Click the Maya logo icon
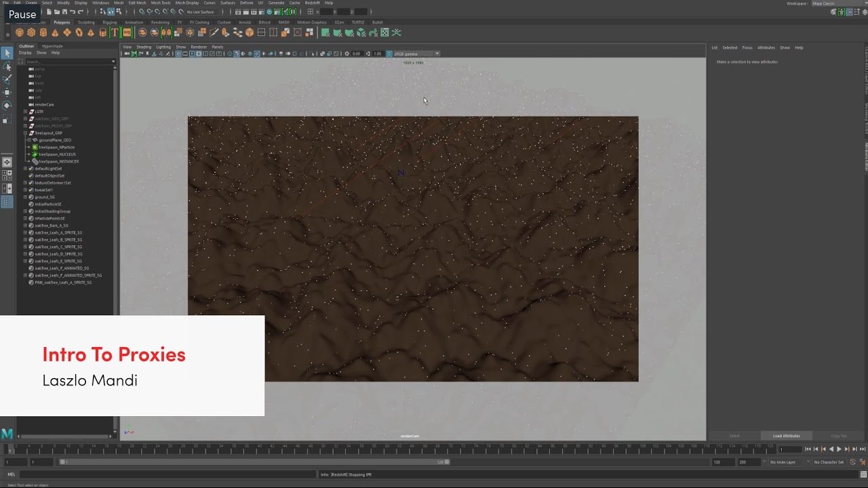 coord(7,434)
